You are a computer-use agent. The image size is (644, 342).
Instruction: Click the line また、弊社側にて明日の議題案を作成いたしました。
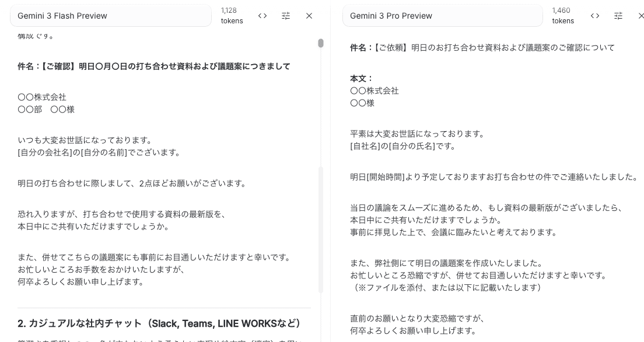point(447,263)
